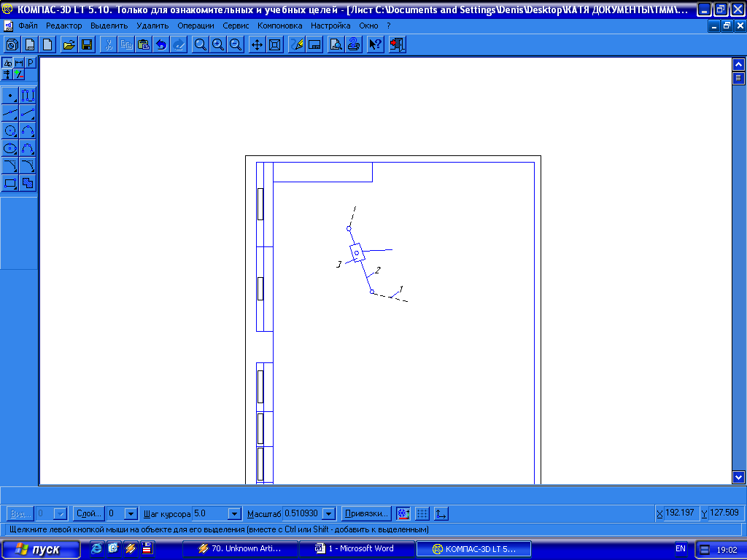This screenshot has height=560, width=747.
Task: Click the cursor step value field 5.0
Action: pos(209,514)
